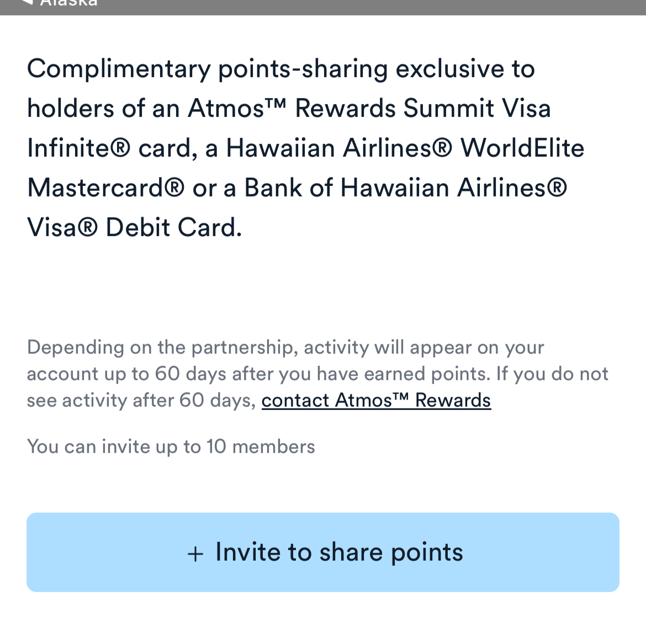
Task: Tap 'Bank of Hawaiian Airlines®' text
Action: (405, 188)
